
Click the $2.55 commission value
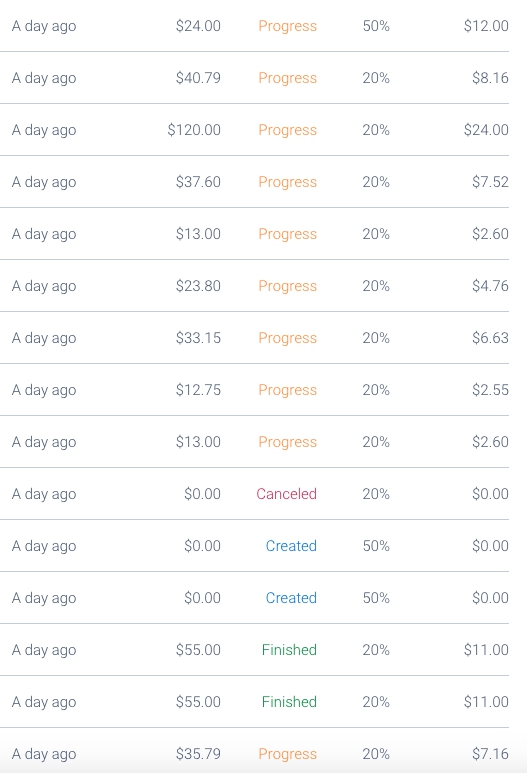pyautogui.click(x=490, y=390)
